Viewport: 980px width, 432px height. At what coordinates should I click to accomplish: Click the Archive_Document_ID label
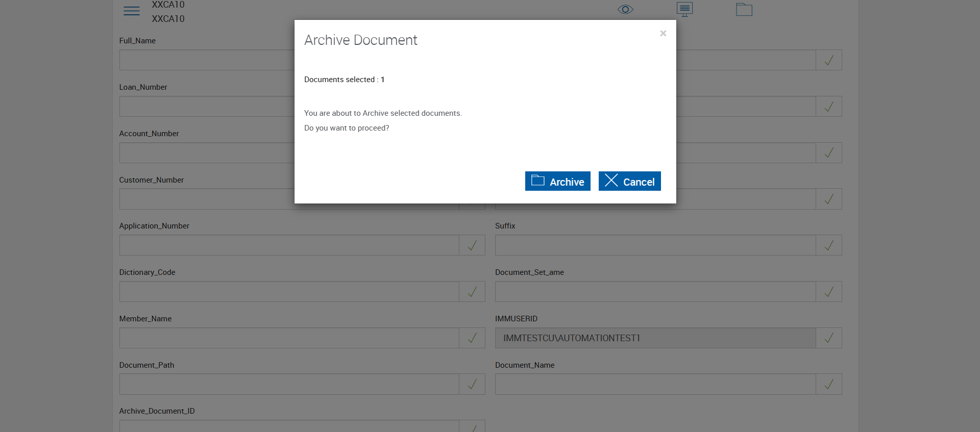coord(157,411)
